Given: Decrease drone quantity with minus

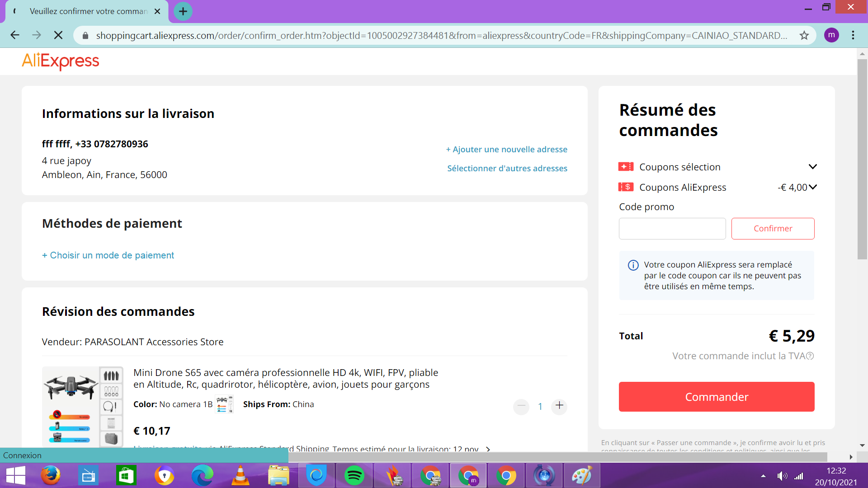Looking at the screenshot, I should [x=521, y=406].
